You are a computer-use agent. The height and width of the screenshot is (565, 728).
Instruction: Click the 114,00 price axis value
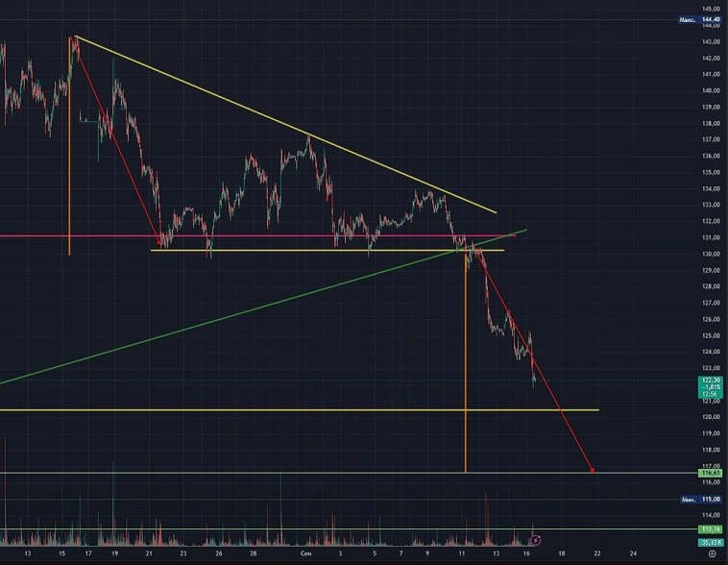(x=711, y=515)
